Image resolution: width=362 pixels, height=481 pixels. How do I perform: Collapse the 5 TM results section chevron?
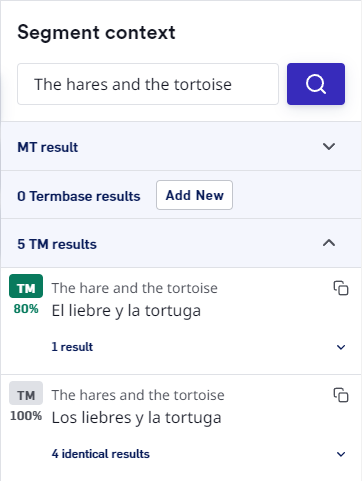coord(329,243)
